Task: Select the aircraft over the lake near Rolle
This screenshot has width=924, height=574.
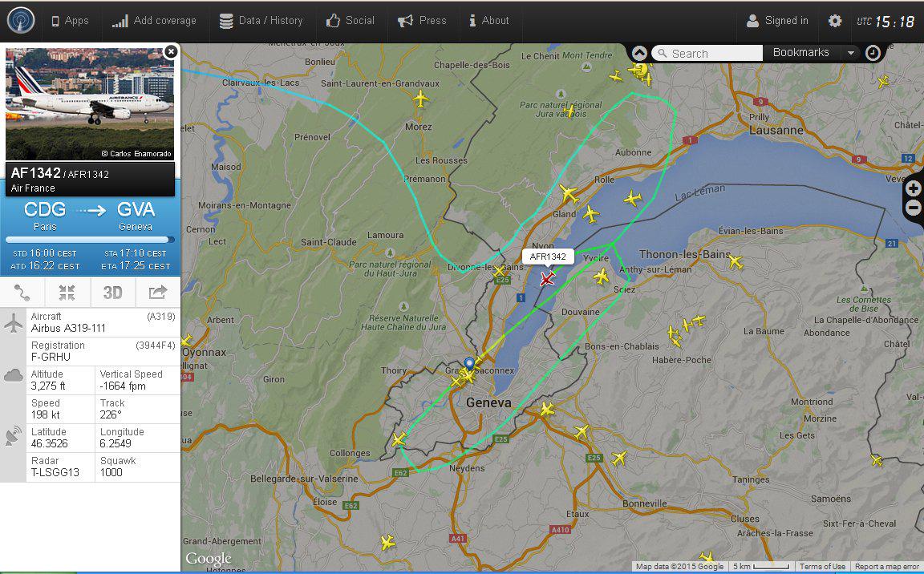Action: pos(632,198)
